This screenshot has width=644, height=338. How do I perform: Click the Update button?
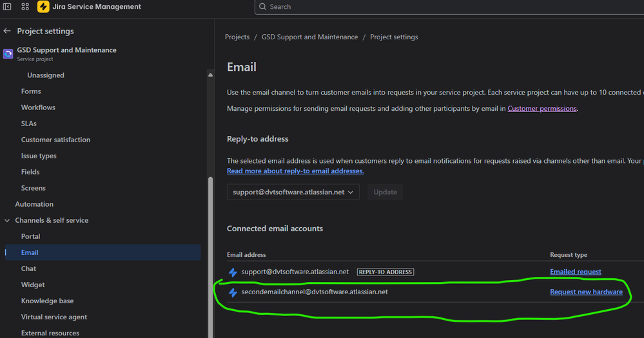[385, 192]
